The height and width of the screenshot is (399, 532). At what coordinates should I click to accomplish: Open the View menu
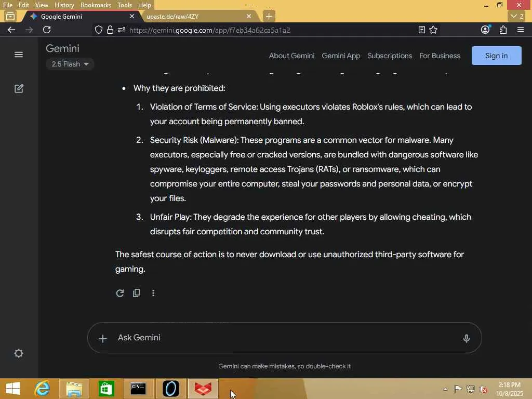coord(42,5)
